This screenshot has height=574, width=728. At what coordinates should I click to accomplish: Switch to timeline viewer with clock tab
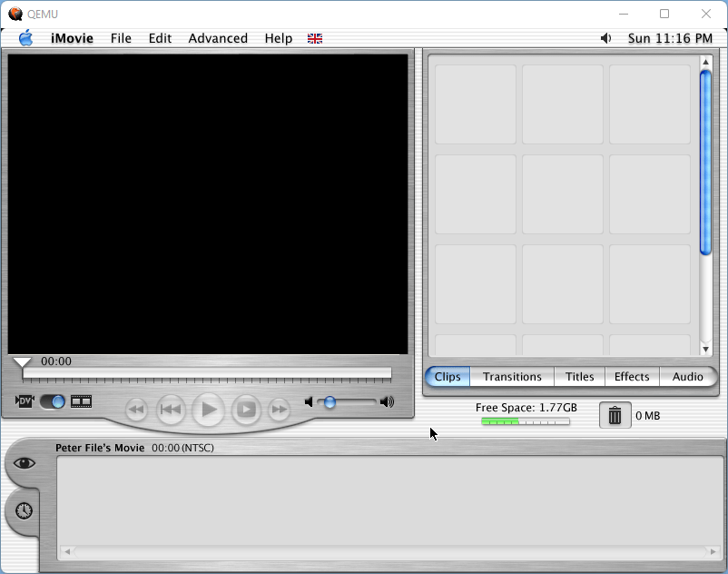24,510
